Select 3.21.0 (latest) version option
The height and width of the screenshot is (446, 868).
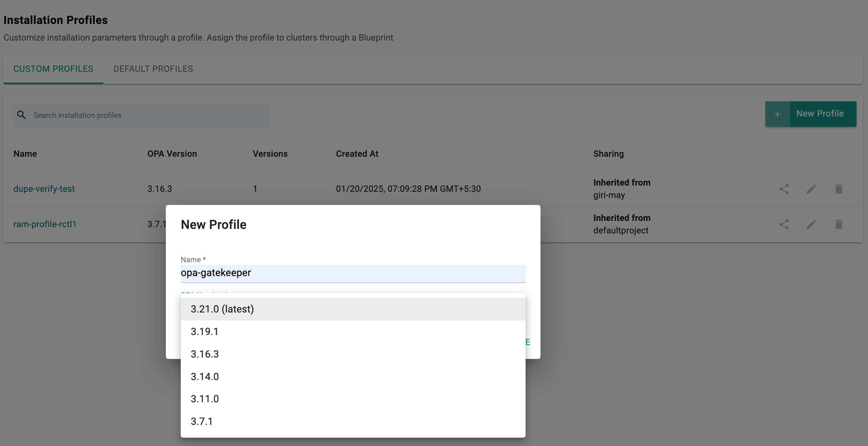(222, 309)
